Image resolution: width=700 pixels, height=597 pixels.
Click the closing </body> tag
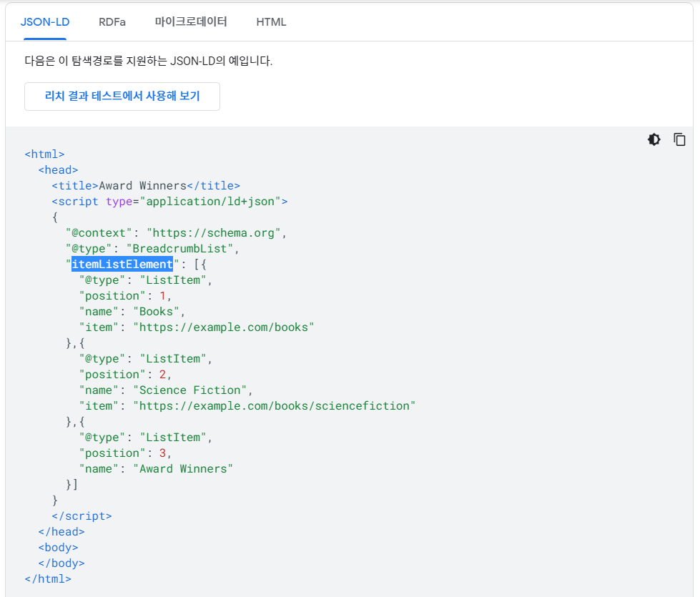click(61, 563)
